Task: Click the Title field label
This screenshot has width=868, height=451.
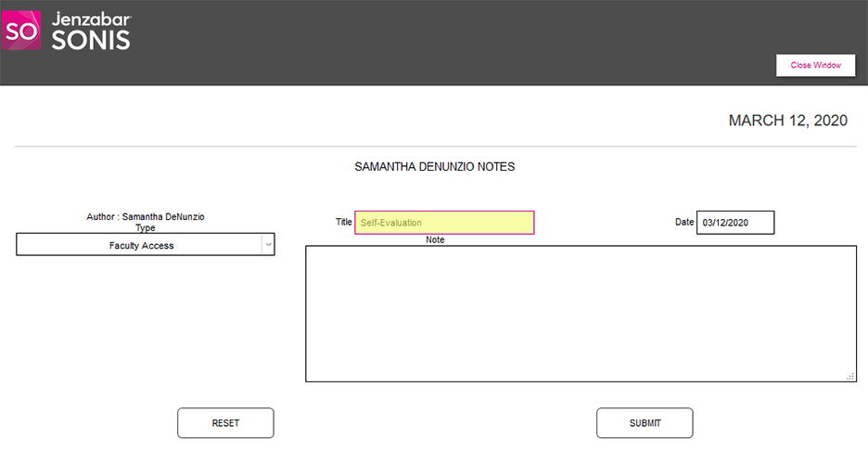Action: pyautogui.click(x=343, y=223)
